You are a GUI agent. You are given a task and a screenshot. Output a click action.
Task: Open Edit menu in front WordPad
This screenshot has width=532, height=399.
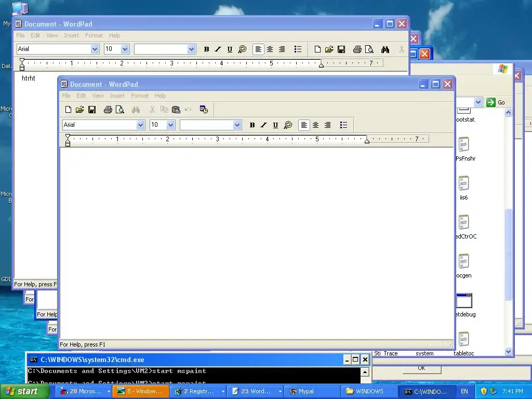pyautogui.click(x=81, y=96)
